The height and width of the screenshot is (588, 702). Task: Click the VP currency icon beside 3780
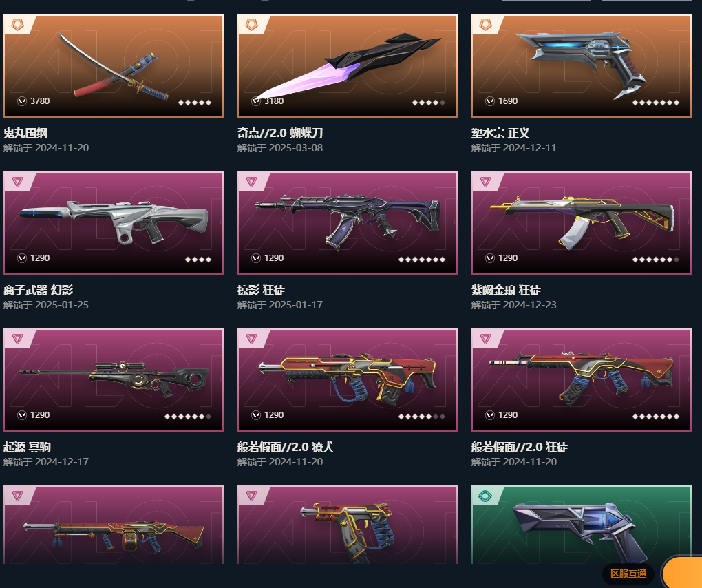pos(22,101)
